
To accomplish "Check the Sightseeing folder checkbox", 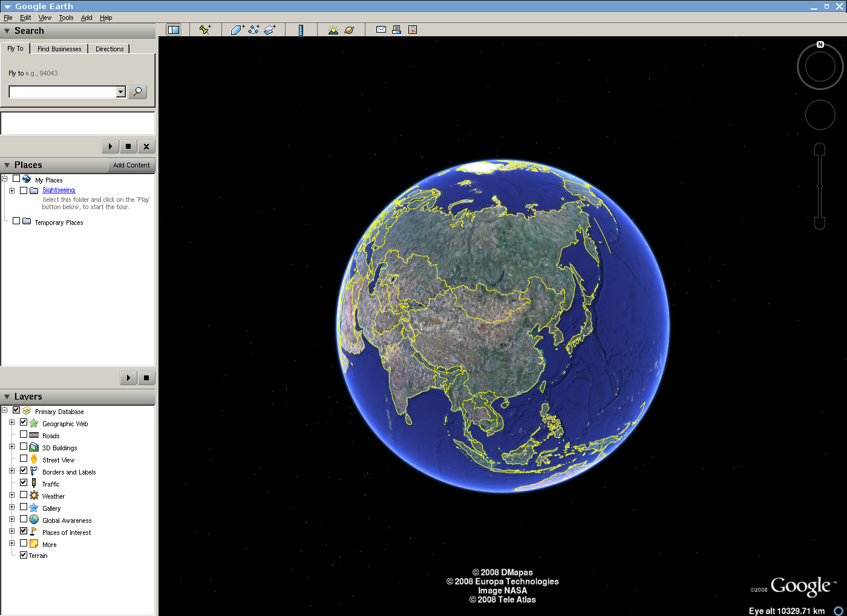I will click(24, 190).
